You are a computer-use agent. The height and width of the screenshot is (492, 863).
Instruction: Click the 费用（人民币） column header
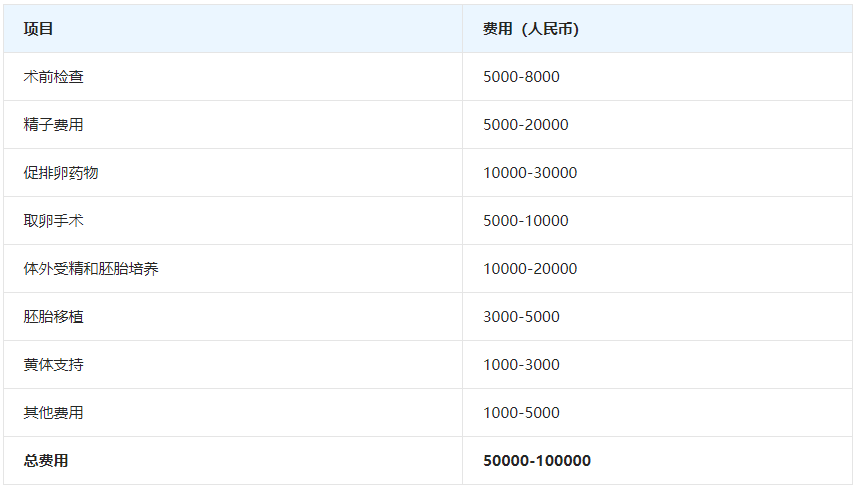[x=530, y=29]
